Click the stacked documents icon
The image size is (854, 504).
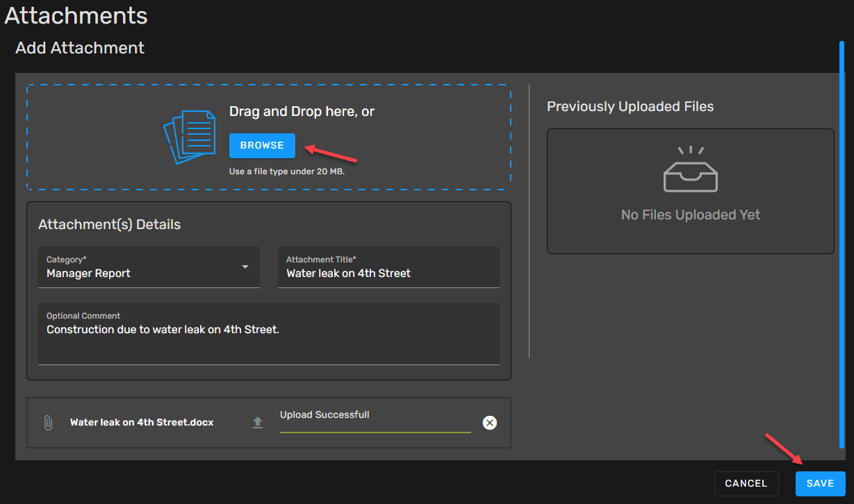(x=190, y=137)
